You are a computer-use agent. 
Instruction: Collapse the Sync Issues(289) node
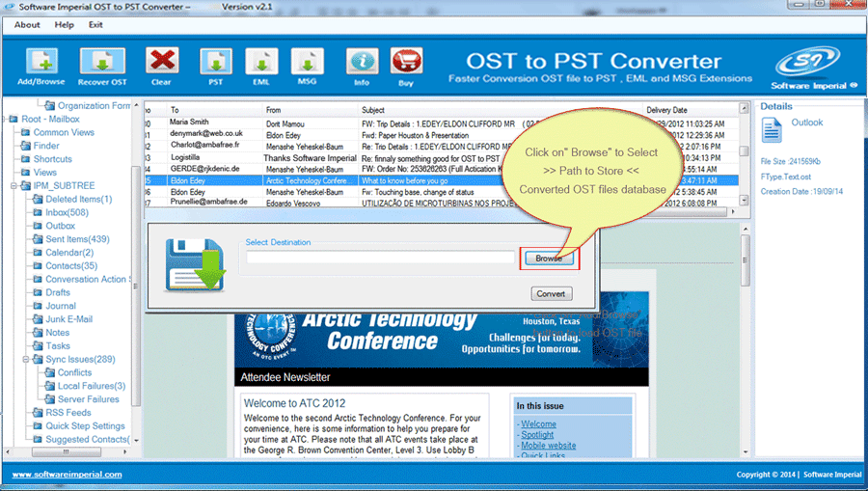pyautogui.click(x=25, y=359)
